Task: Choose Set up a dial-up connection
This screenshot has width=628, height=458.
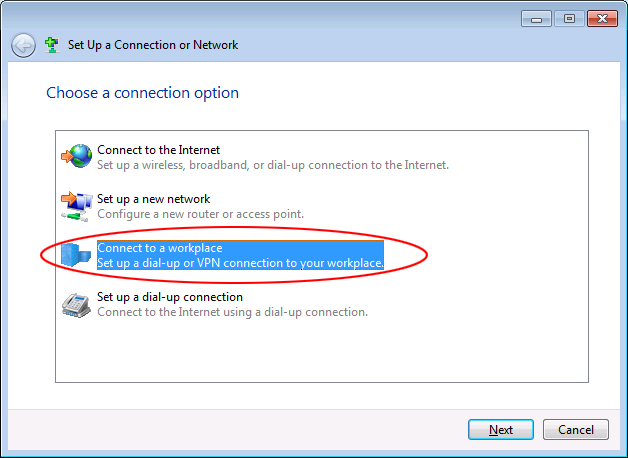Action: (x=170, y=297)
